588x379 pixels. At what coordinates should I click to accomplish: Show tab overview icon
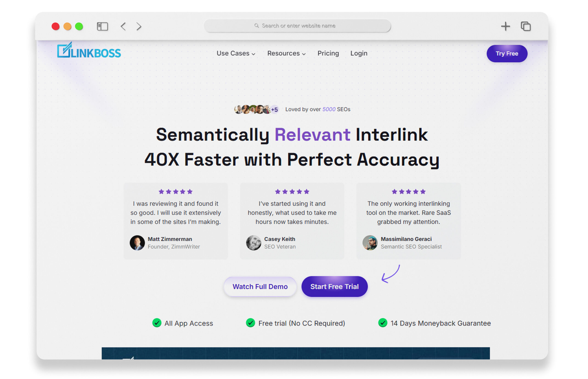[525, 26]
